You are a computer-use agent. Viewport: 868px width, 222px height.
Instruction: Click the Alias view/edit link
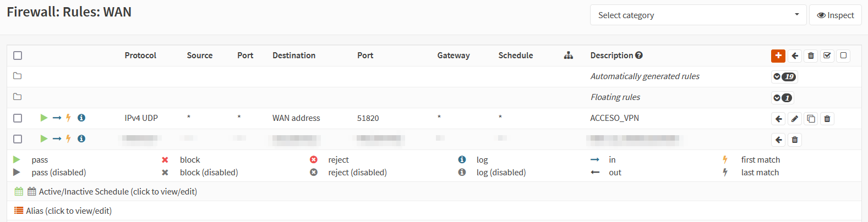point(69,211)
